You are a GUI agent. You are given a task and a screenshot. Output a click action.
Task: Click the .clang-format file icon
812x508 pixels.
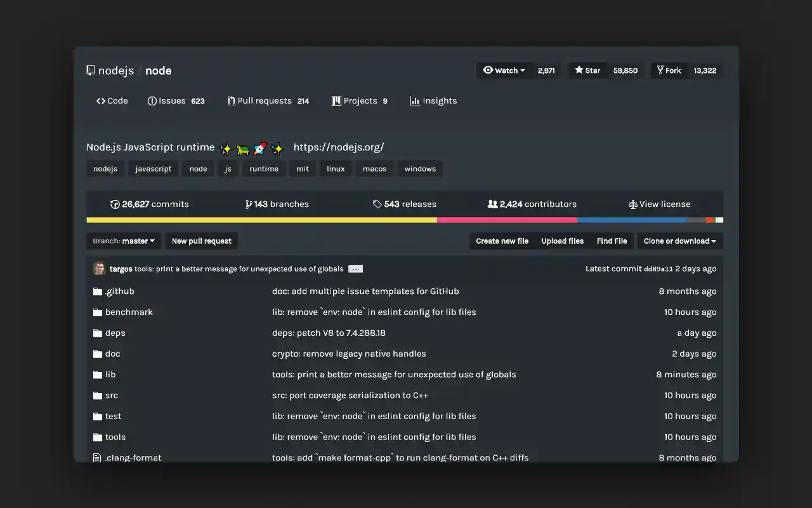(97, 458)
